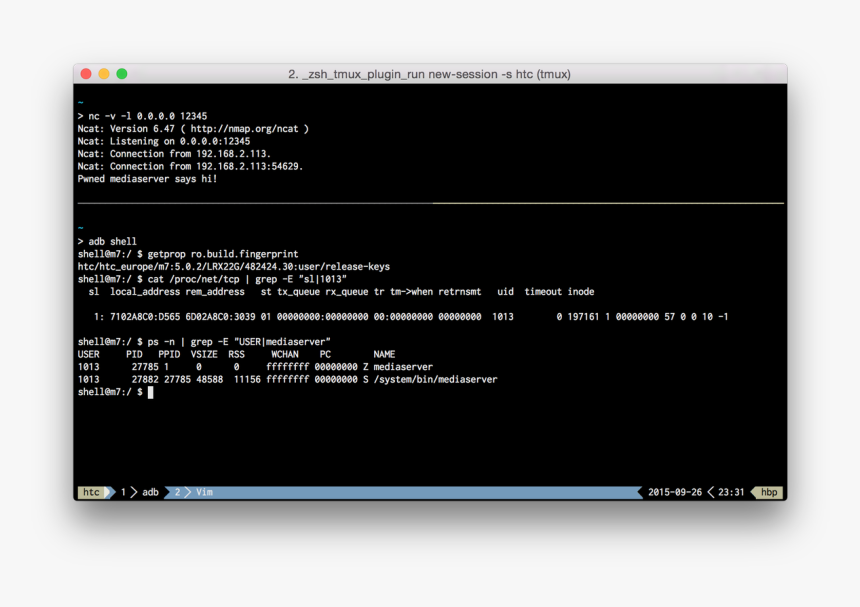Click the 'local_address' column header
860x607 pixels.
[145, 292]
